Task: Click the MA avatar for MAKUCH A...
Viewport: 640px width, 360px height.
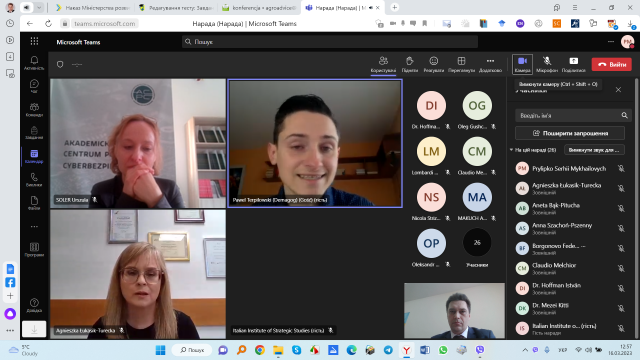Action: tap(477, 197)
